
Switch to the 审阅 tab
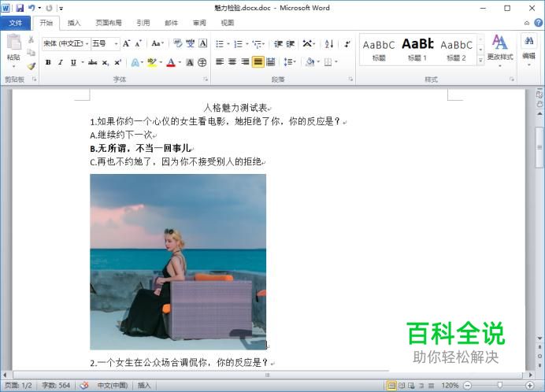(199, 23)
